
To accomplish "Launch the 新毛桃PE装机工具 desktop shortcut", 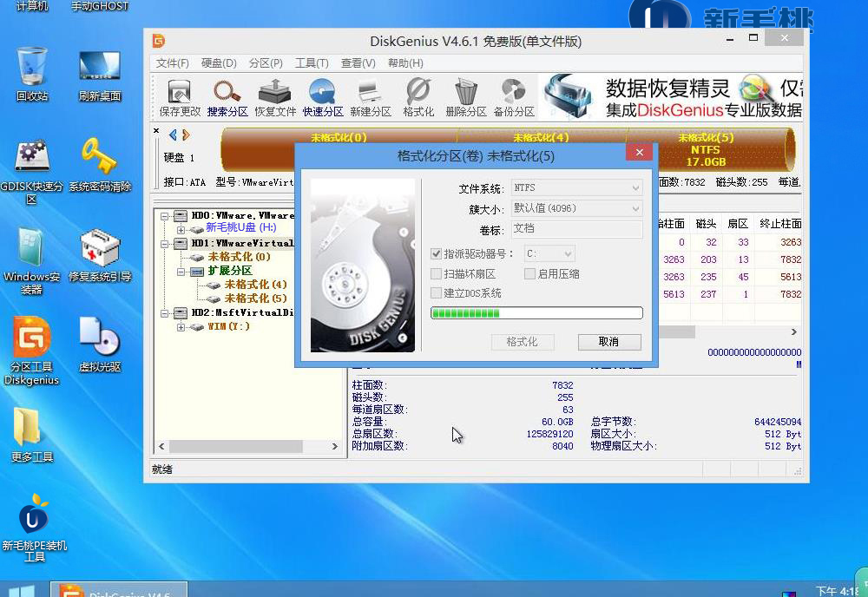I will [35, 528].
